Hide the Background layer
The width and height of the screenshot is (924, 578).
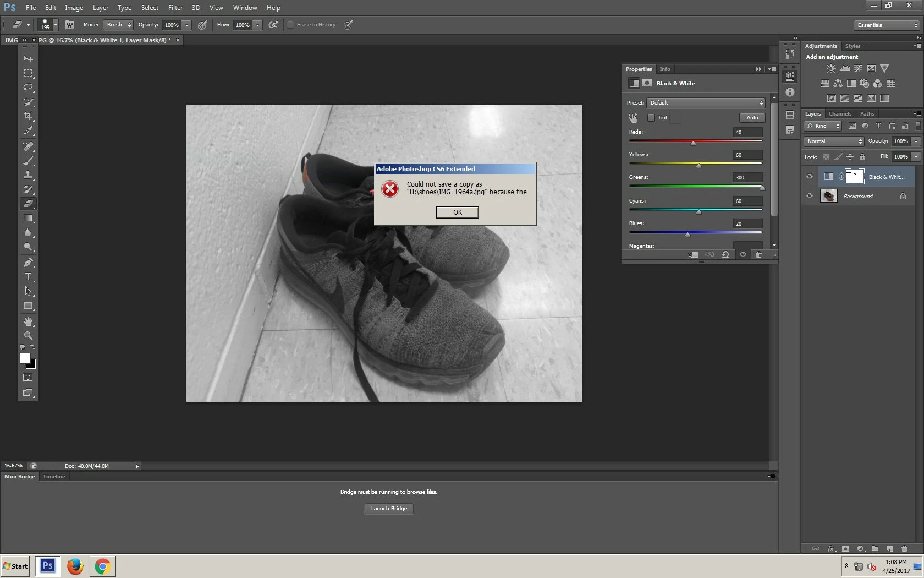(x=810, y=196)
